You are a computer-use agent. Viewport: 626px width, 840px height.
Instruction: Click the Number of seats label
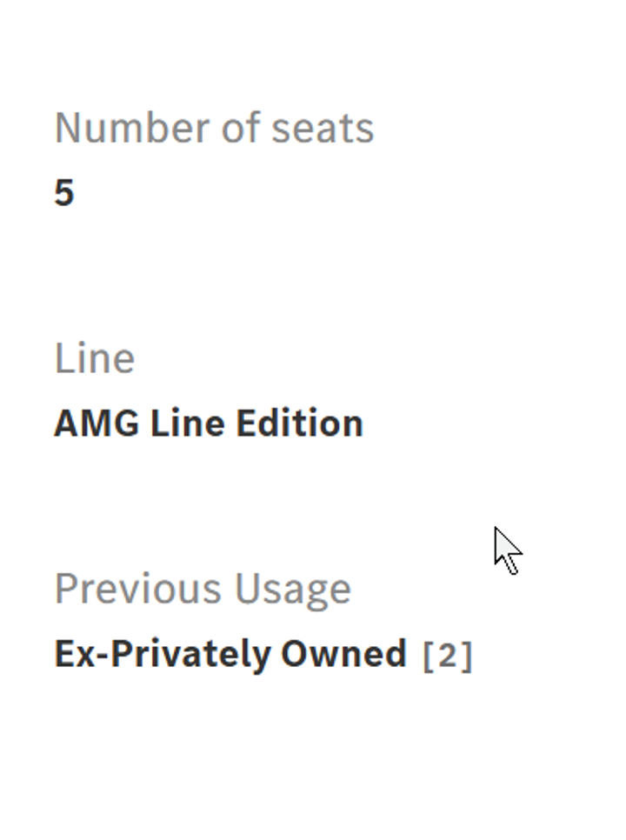click(214, 128)
